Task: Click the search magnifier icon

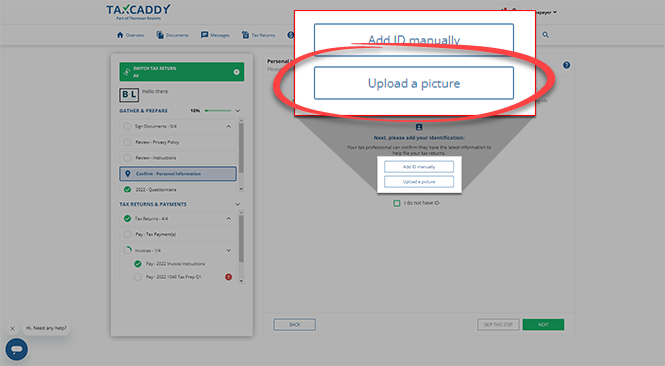Action: [x=545, y=35]
